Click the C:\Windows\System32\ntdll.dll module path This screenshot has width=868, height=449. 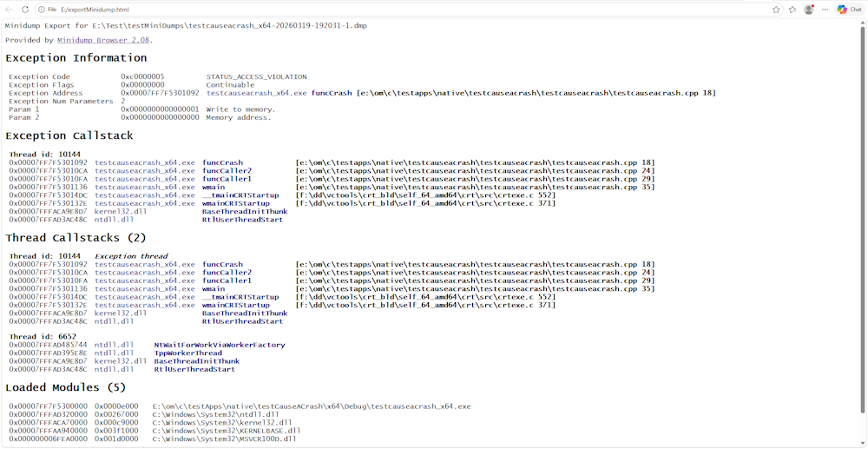click(215, 414)
